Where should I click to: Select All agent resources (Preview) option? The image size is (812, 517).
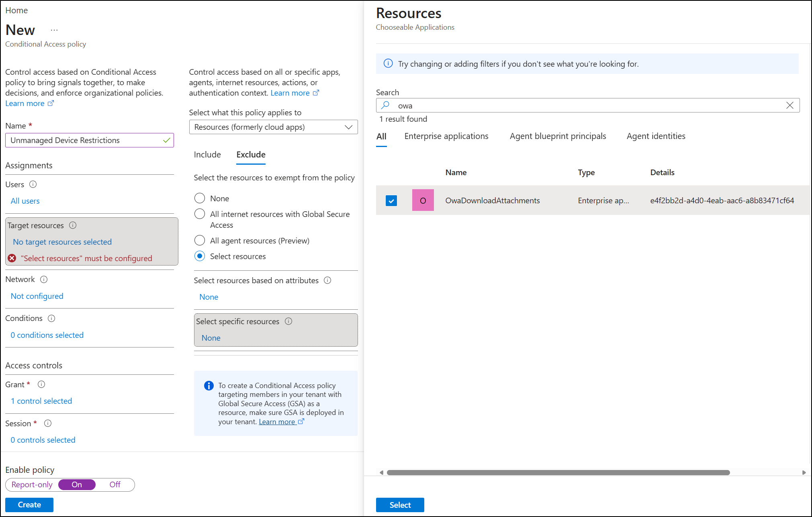click(200, 240)
